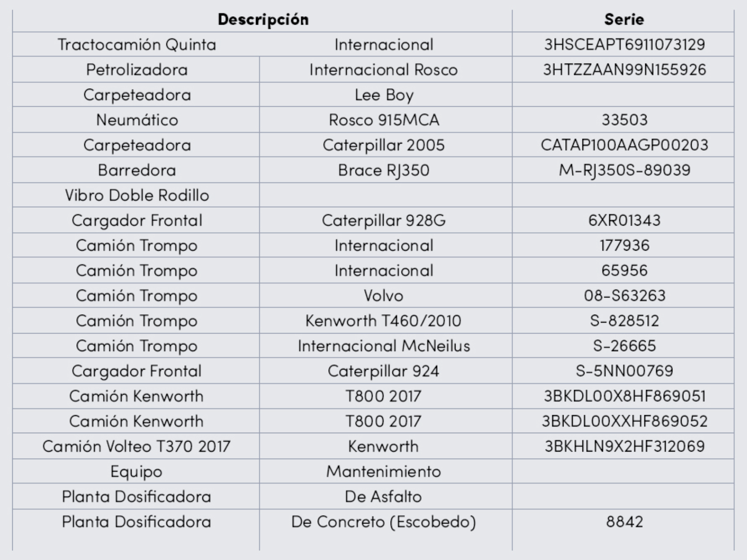Click the Serie column header
747x560 pixels.
pos(624,20)
